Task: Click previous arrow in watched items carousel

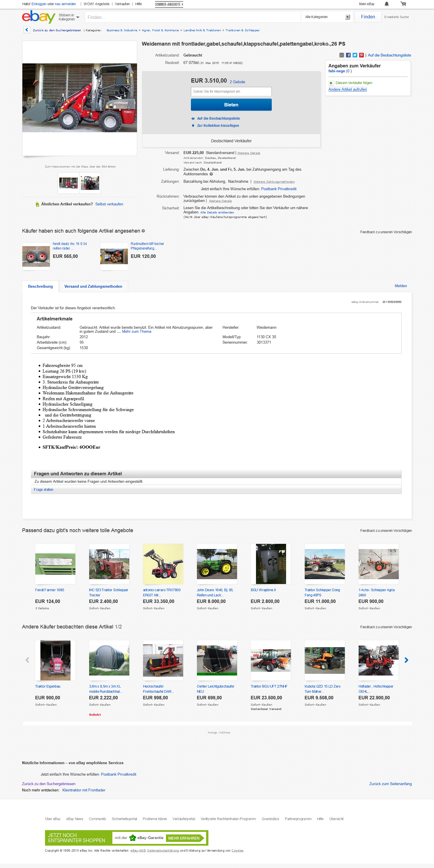Action: coord(27,660)
